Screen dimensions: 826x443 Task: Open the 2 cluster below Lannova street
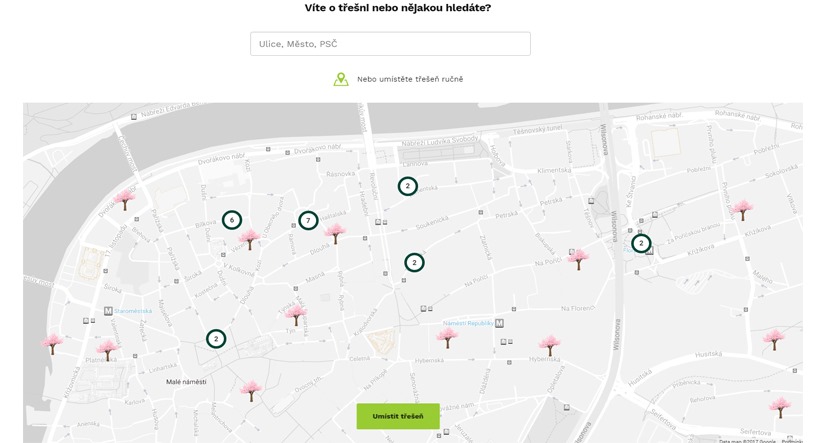click(x=407, y=186)
